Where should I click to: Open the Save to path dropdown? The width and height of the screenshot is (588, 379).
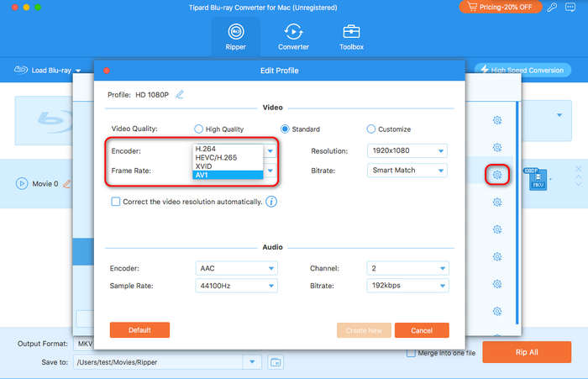click(x=252, y=362)
